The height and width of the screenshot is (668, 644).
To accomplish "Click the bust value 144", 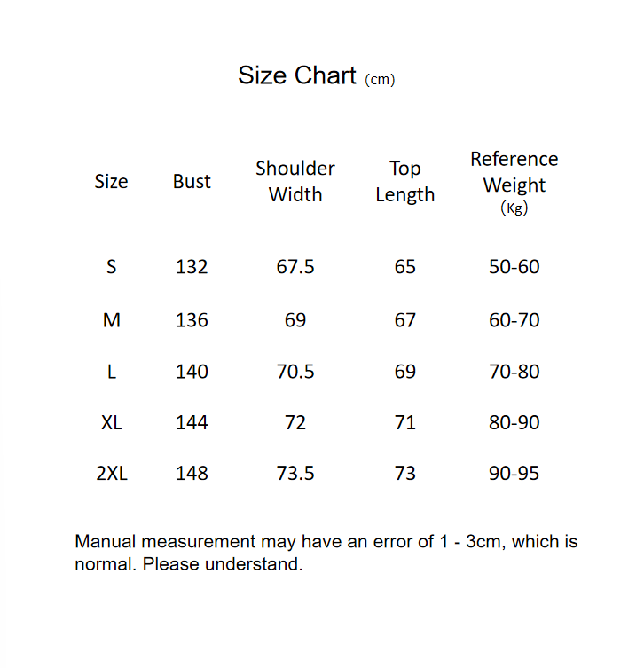I will click(x=192, y=423).
